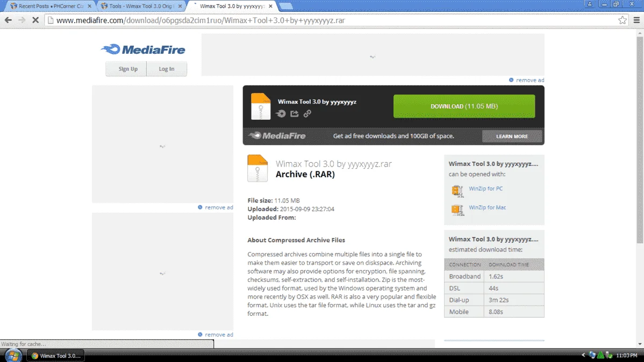Click remove ad under first left ad
This screenshot has width=644, height=362.
(215, 207)
